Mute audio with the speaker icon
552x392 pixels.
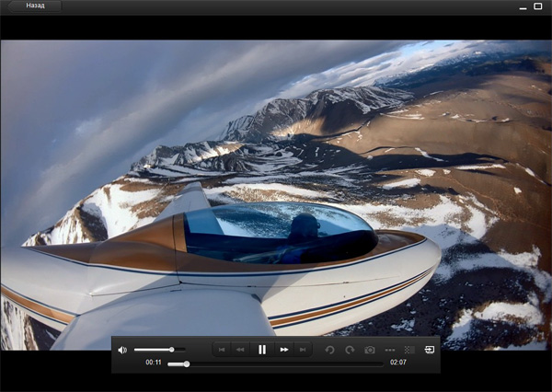point(122,350)
